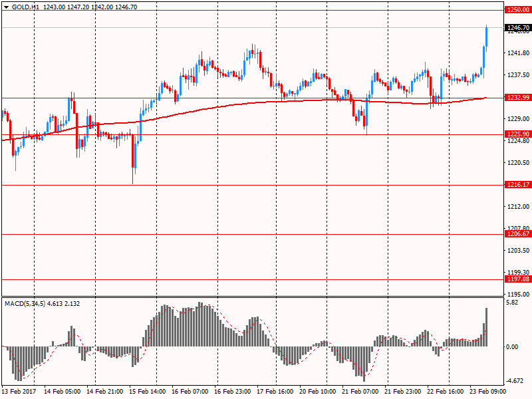Click the 1232.99 price level tag
This screenshot has height=399, width=532.
coord(517,98)
